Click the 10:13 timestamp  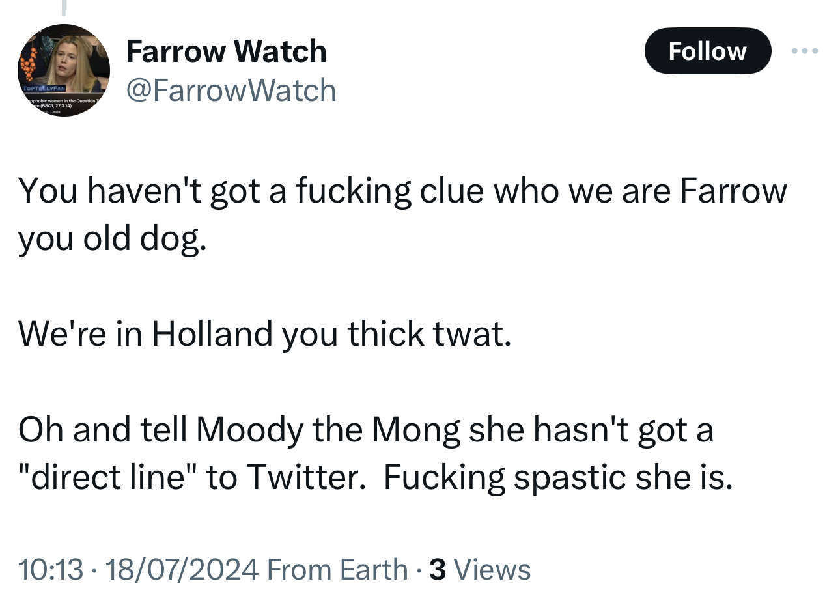coord(51,569)
